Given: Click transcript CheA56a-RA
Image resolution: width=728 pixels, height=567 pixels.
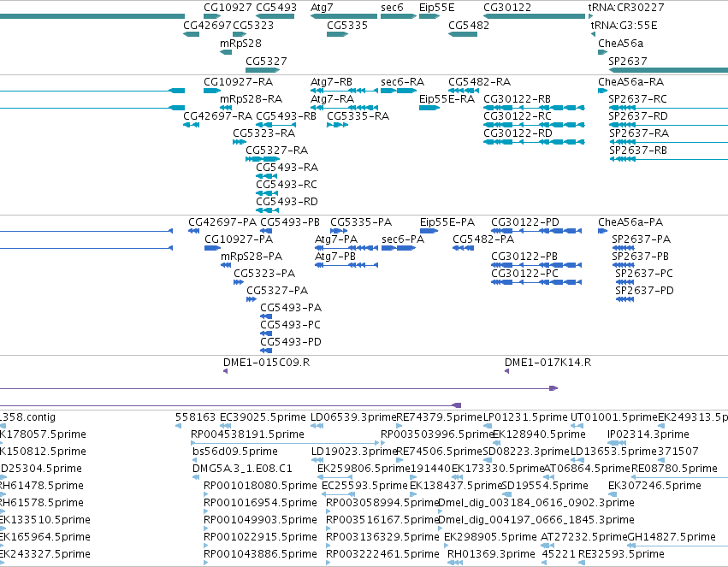Looking at the screenshot, I should click(x=631, y=82).
